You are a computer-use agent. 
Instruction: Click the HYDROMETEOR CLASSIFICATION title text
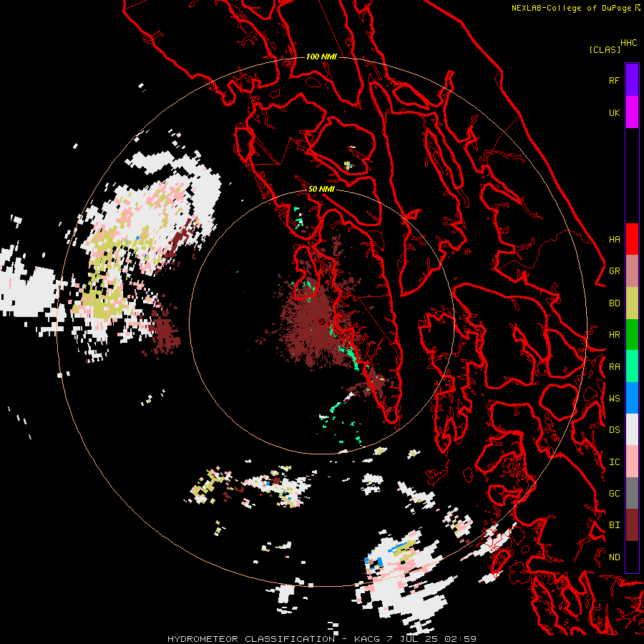tap(251, 639)
